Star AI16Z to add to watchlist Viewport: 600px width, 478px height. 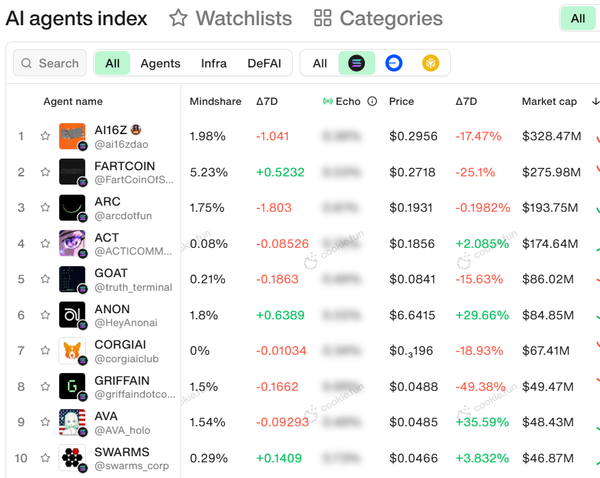coord(45,136)
